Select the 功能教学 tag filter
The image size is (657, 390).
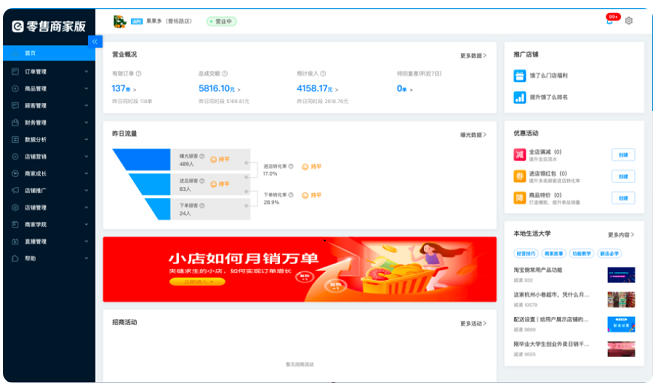(x=581, y=253)
